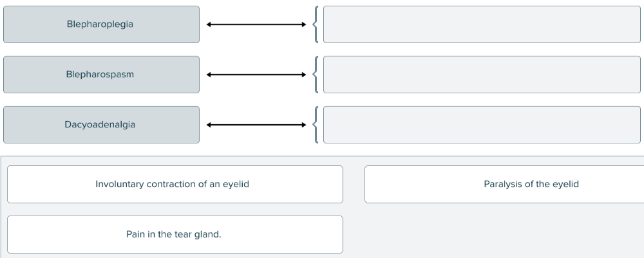Click empty answer bank space below Paralysis card

click(502, 233)
